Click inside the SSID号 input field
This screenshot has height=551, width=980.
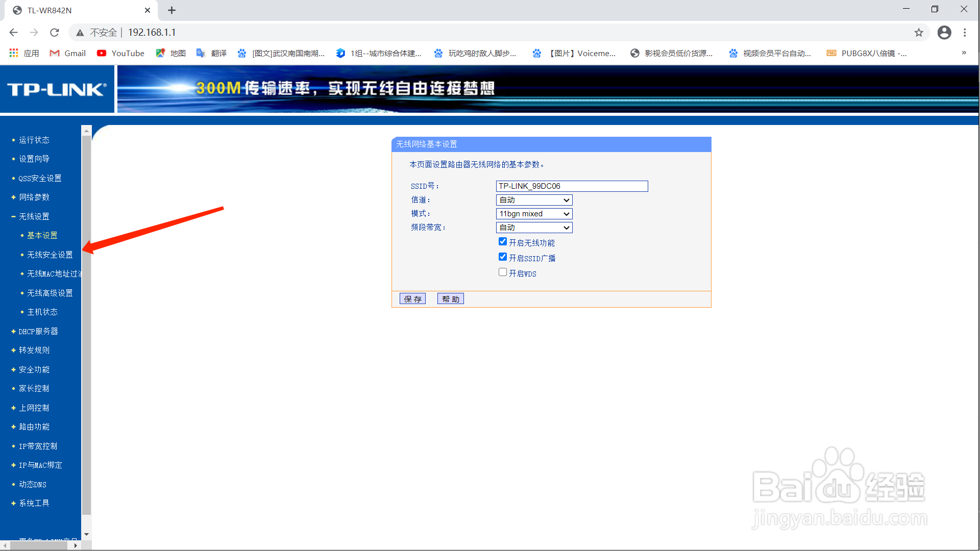pos(571,186)
